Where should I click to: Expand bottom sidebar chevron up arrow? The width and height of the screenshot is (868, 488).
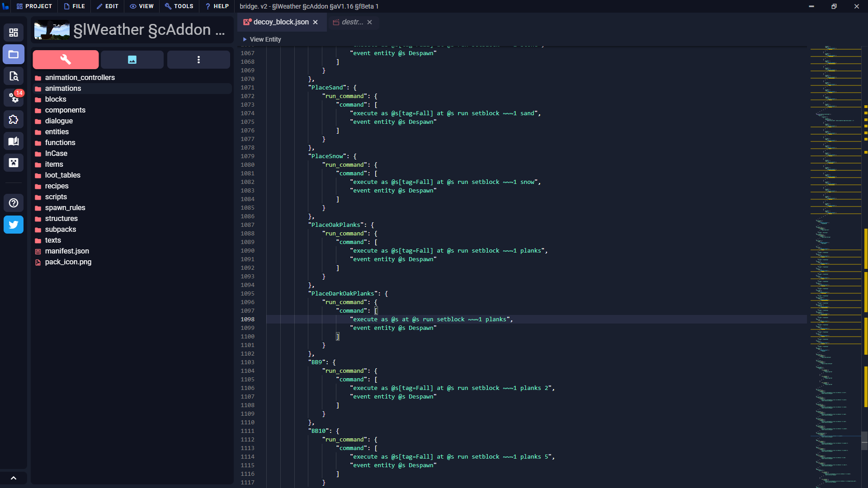14,478
